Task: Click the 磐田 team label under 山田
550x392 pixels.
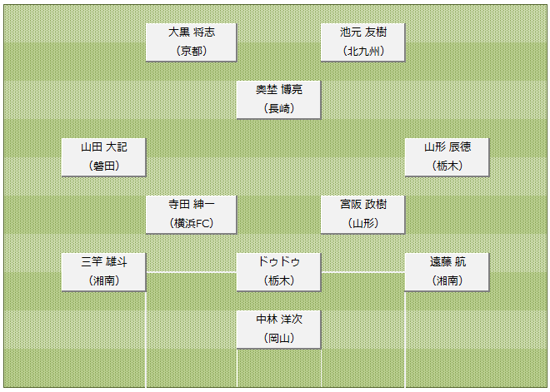Action: [x=104, y=166]
